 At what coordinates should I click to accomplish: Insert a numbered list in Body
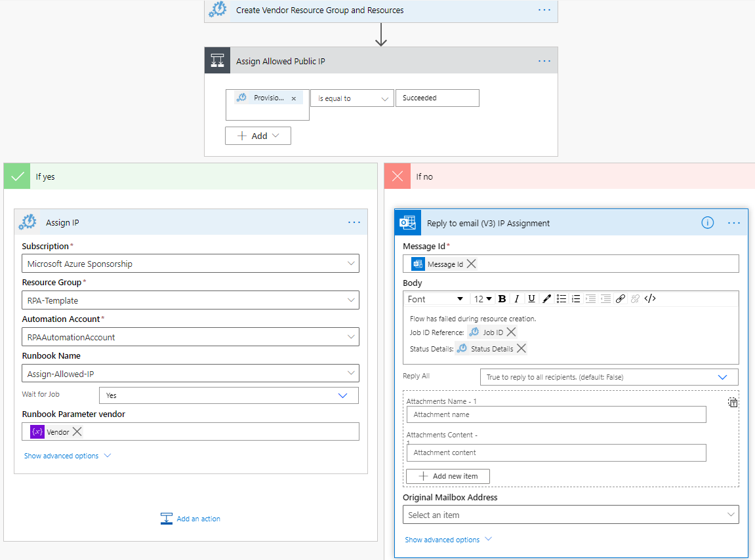[x=576, y=299]
